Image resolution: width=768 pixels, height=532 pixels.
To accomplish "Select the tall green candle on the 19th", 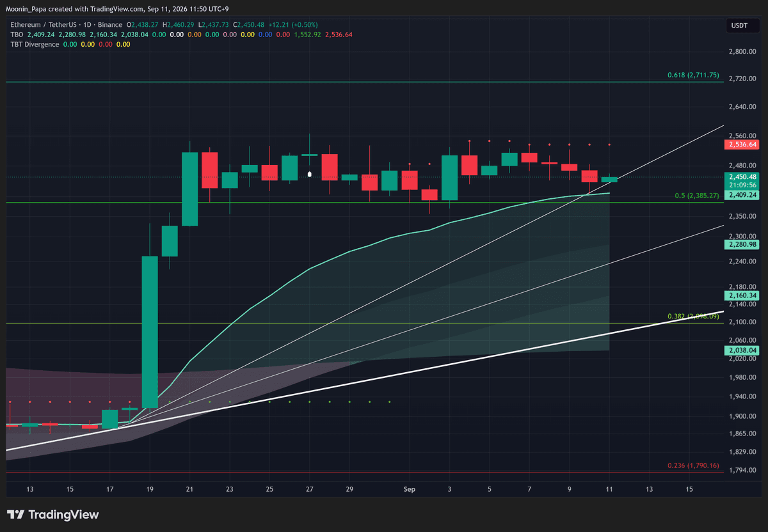I will point(150,331).
